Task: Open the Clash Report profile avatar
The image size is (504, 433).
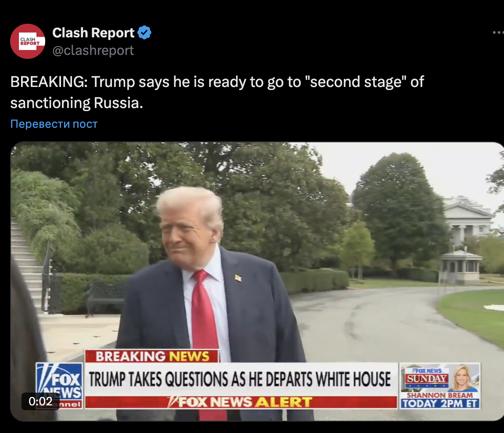Action: click(x=28, y=41)
